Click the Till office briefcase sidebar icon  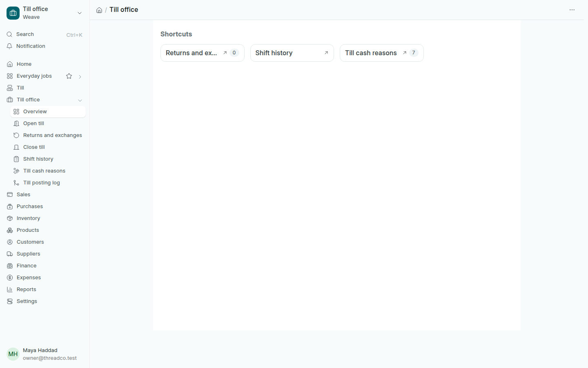click(10, 100)
